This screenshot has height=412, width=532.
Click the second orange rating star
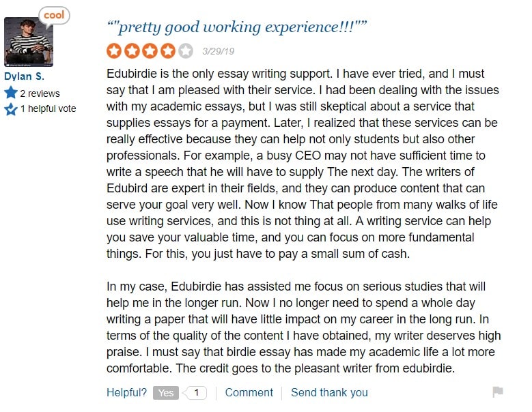(132, 51)
